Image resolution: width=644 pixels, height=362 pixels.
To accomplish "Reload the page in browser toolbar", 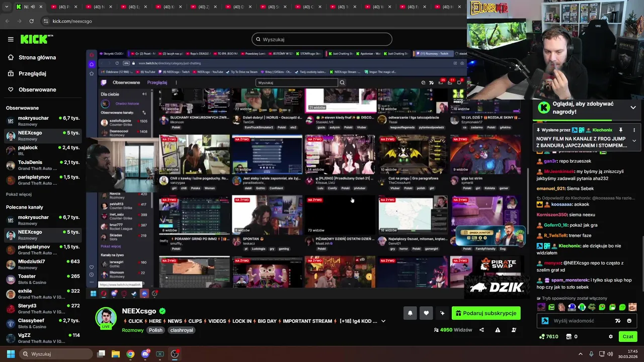I will coord(31,21).
